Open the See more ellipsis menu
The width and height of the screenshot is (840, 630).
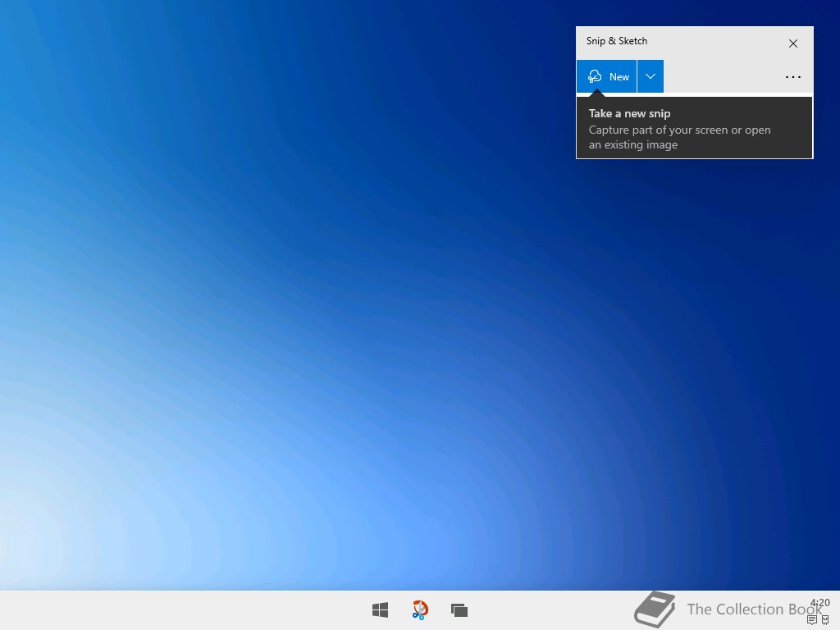[x=793, y=77]
